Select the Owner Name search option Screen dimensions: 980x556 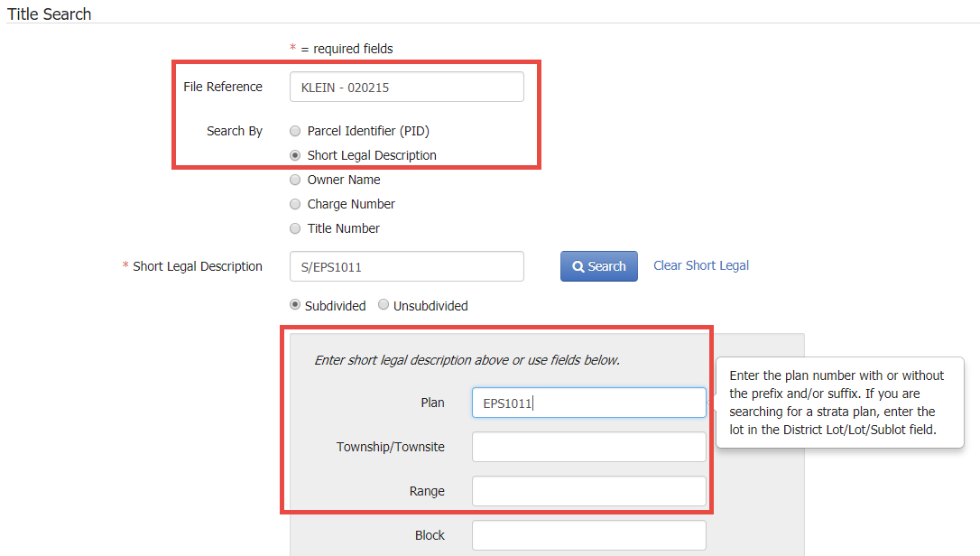pos(295,180)
